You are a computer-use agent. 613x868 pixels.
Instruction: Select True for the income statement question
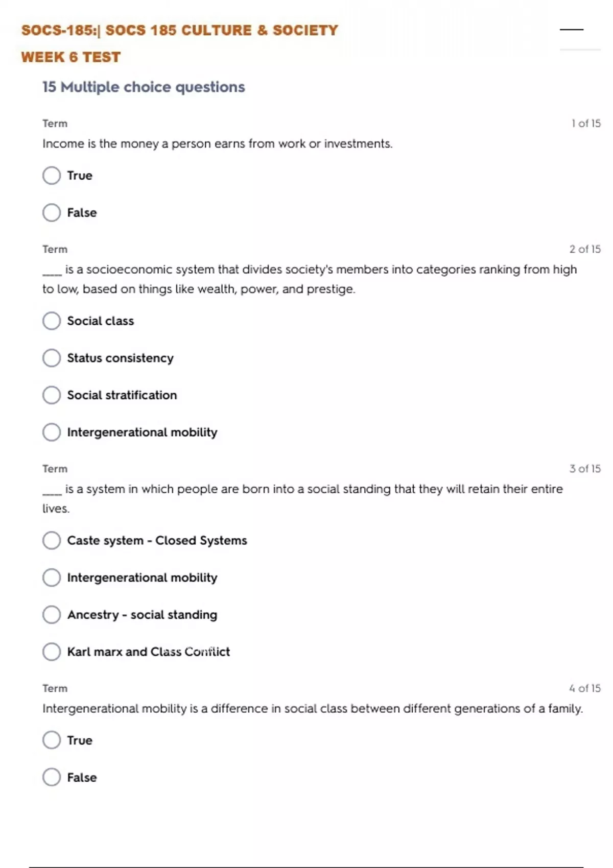tap(52, 176)
